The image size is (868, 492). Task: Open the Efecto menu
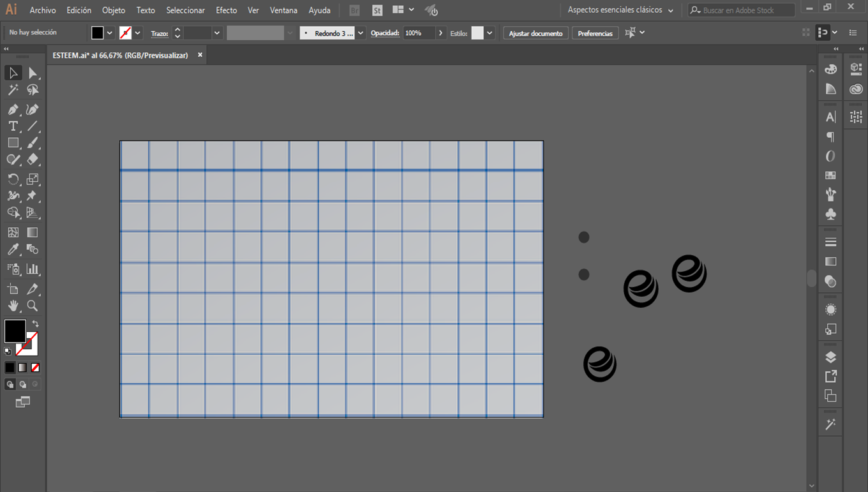point(226,10)
